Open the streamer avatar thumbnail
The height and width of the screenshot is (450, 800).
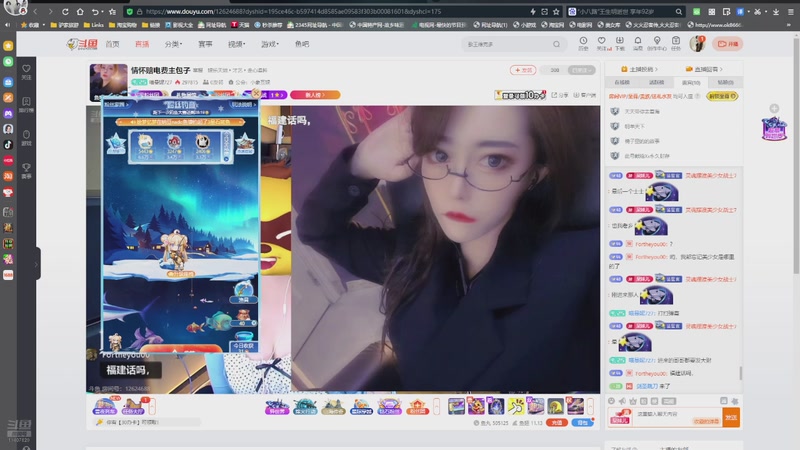click(108, 81)
